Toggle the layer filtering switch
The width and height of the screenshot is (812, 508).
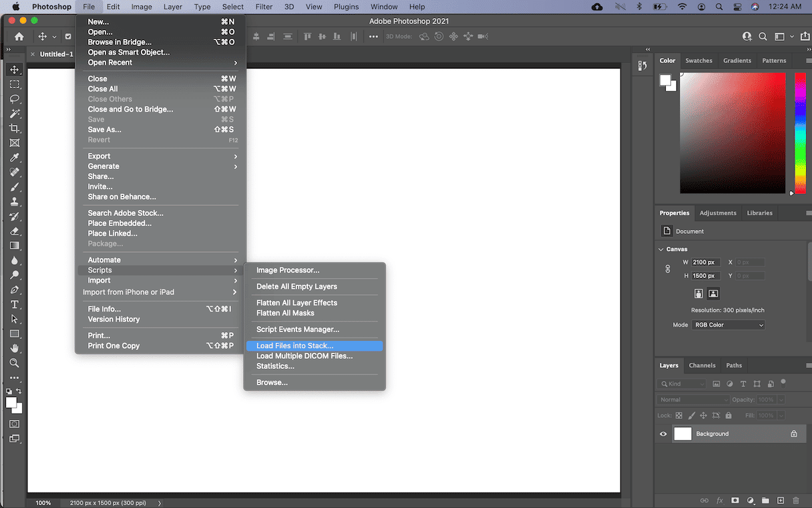(x=783, y=382)
